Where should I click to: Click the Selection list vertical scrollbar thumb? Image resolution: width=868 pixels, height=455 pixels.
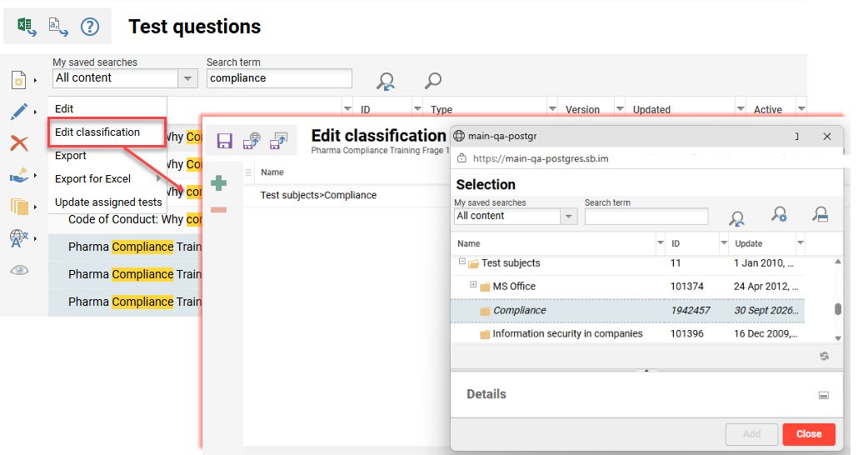tap(838, 309)
